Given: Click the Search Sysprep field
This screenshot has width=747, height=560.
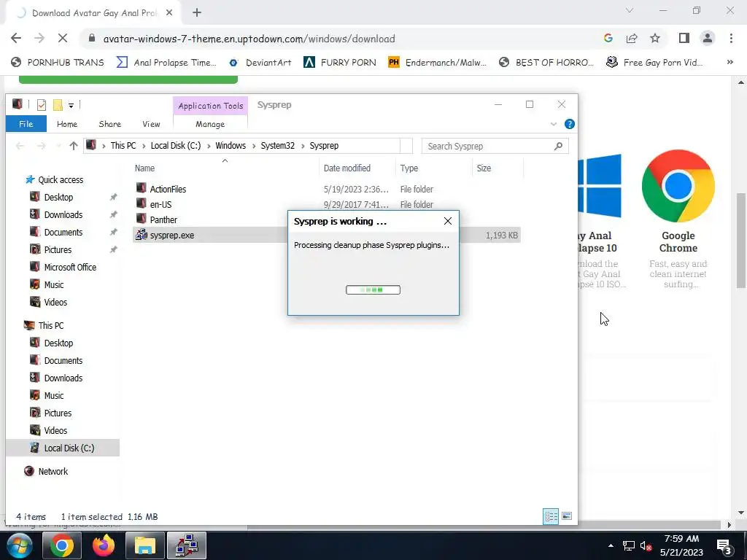Looking at the screenshot, I should coord(495,146).
